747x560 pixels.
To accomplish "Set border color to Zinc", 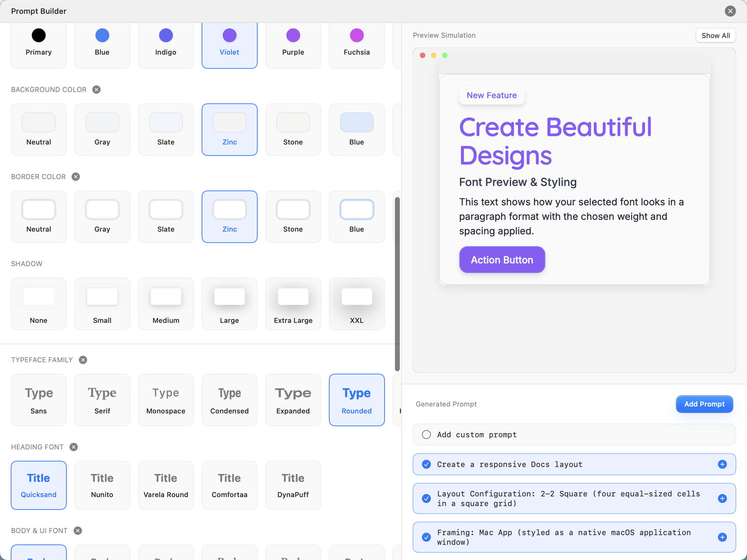I will [x=230, y=217].
